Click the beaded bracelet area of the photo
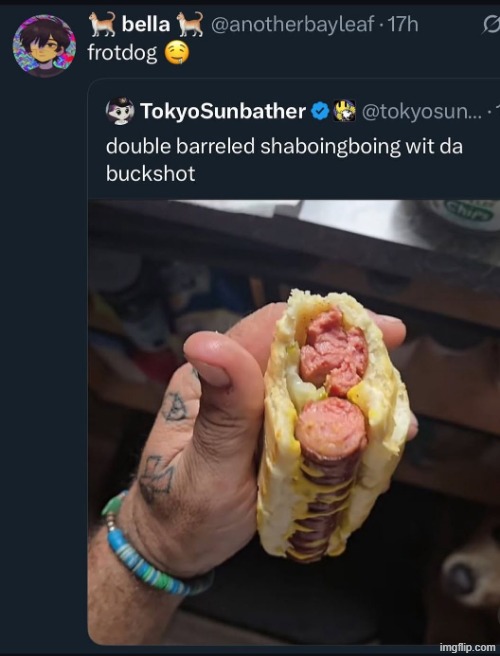Screen dimensions: 500x656 pos(156,548)
